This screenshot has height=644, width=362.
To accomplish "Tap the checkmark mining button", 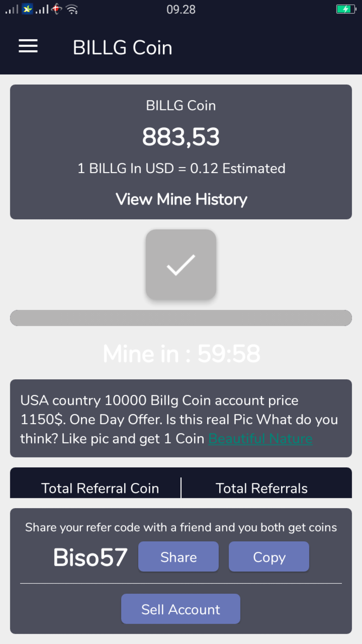I will (x=181, y=265).
